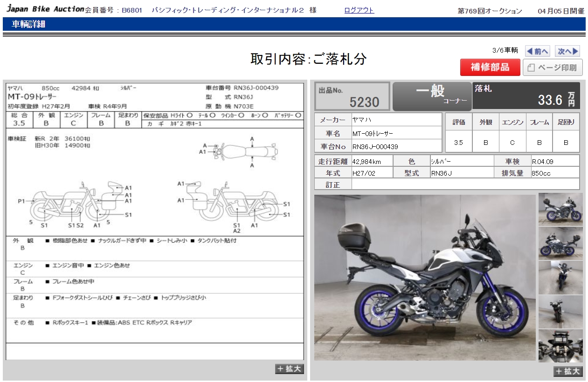Click the 一般コーナー category badge
This screenshot has height=382, width=588.
[x=432, y=96]
